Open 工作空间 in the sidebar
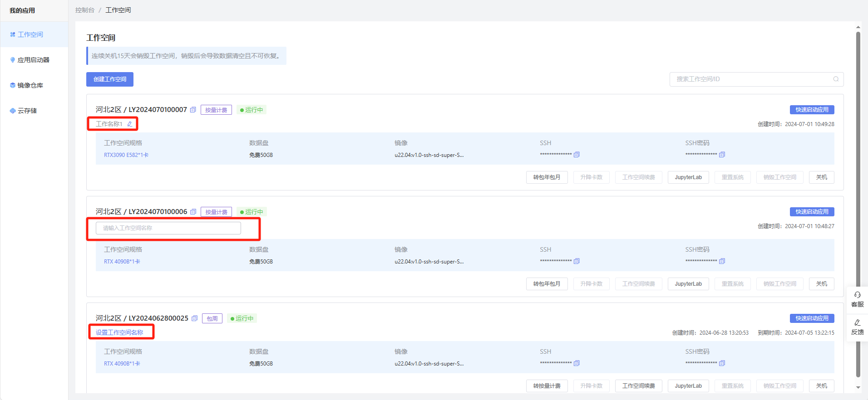Viewport: 868px width, 400px height. 34,34
